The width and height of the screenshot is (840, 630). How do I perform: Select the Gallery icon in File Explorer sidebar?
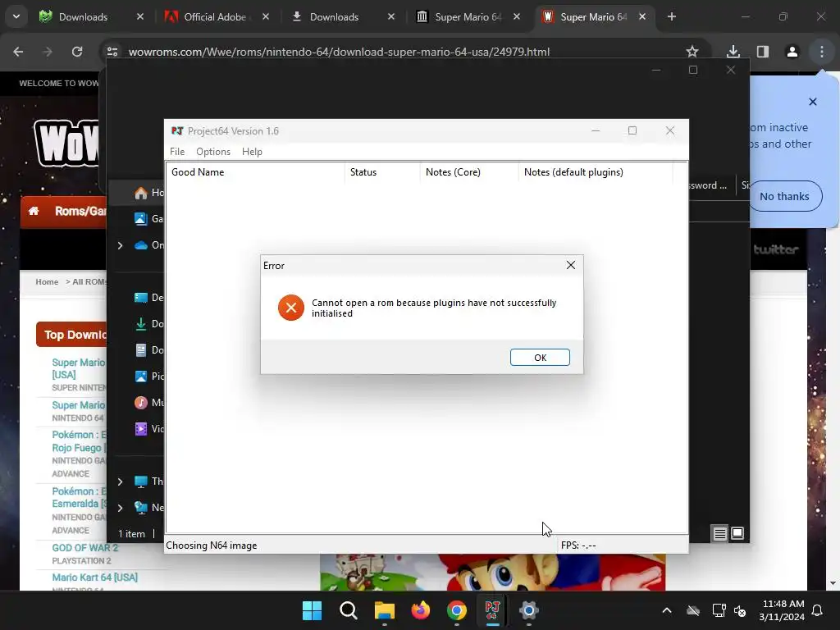pos(141,218)
